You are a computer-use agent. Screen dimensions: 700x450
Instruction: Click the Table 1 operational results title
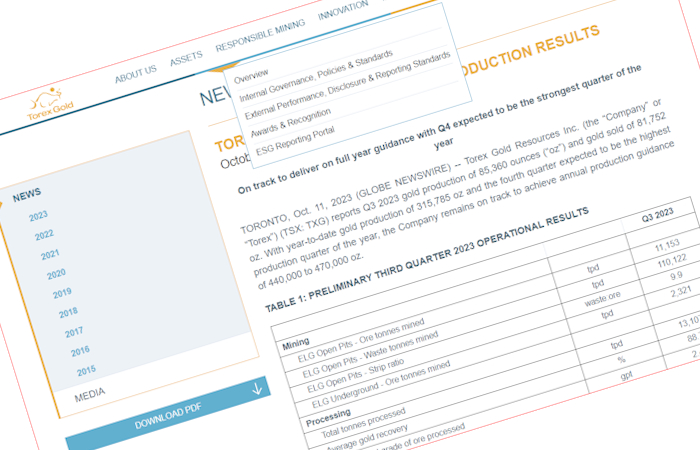(x=427, y=260)
